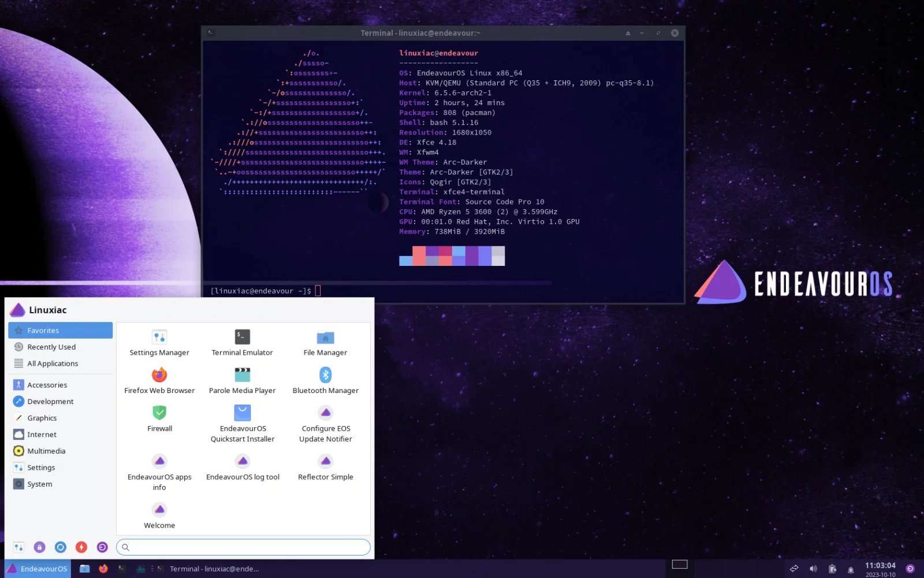Launch Firefox Web Browser from favorites
Viewport: 924px width, 578px height.
pos(159,381)
